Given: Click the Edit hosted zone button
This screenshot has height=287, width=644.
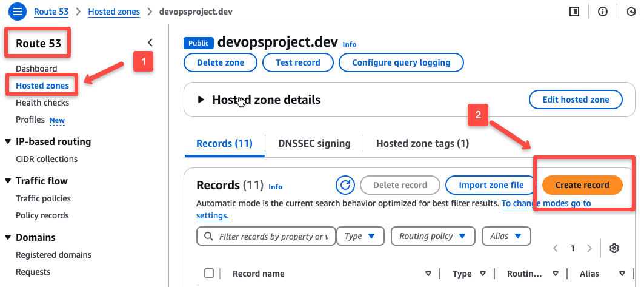Looking at the screenshot, I should 576,100.
